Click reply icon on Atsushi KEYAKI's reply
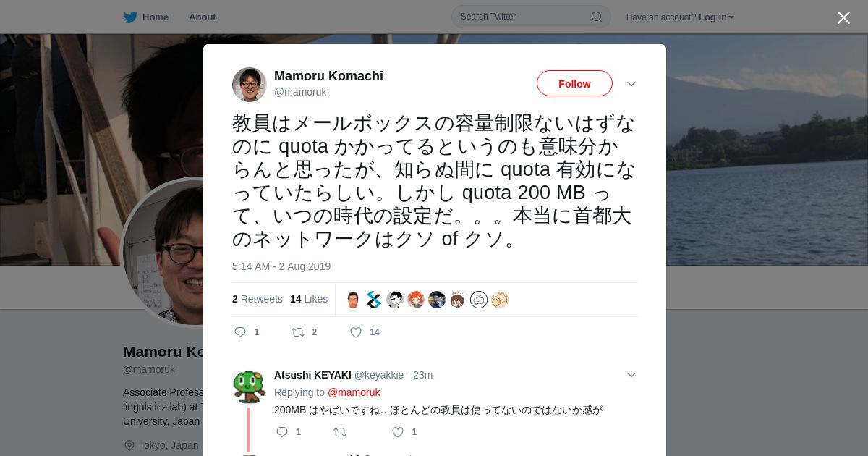The height and width of the screenshot is (456, 868). 282,432
